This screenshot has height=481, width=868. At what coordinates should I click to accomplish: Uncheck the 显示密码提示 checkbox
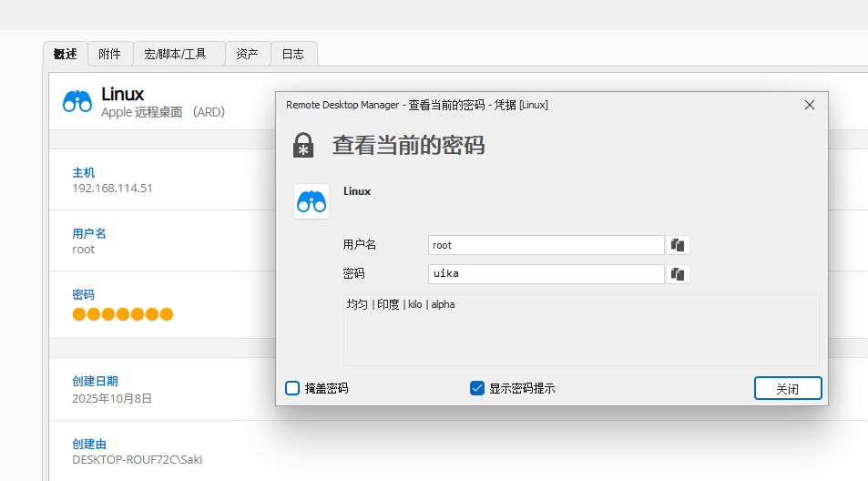point(476,388)
